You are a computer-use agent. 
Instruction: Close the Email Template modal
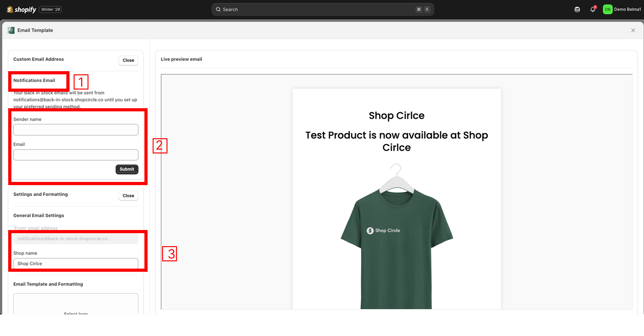point(633,30)
